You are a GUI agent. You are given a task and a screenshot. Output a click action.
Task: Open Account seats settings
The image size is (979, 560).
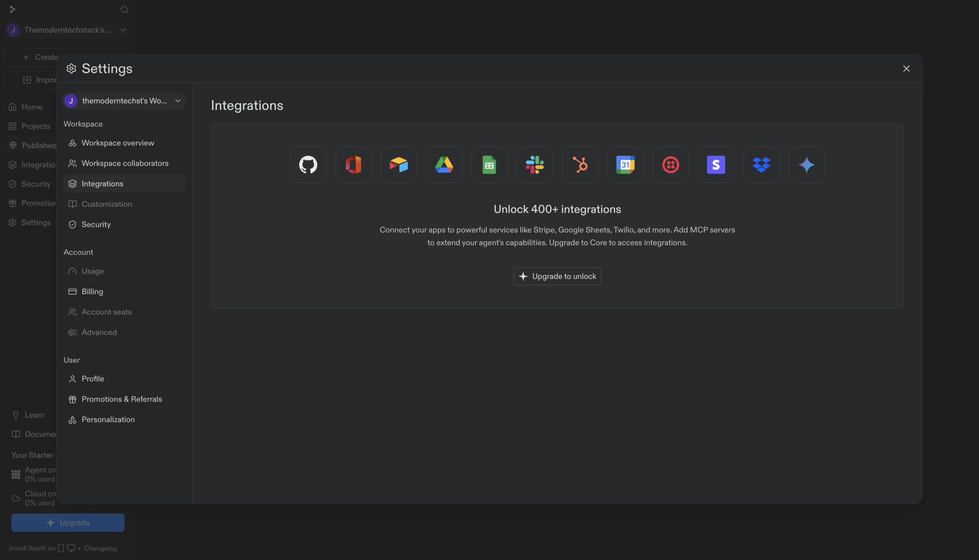click(x=124, y=312)
